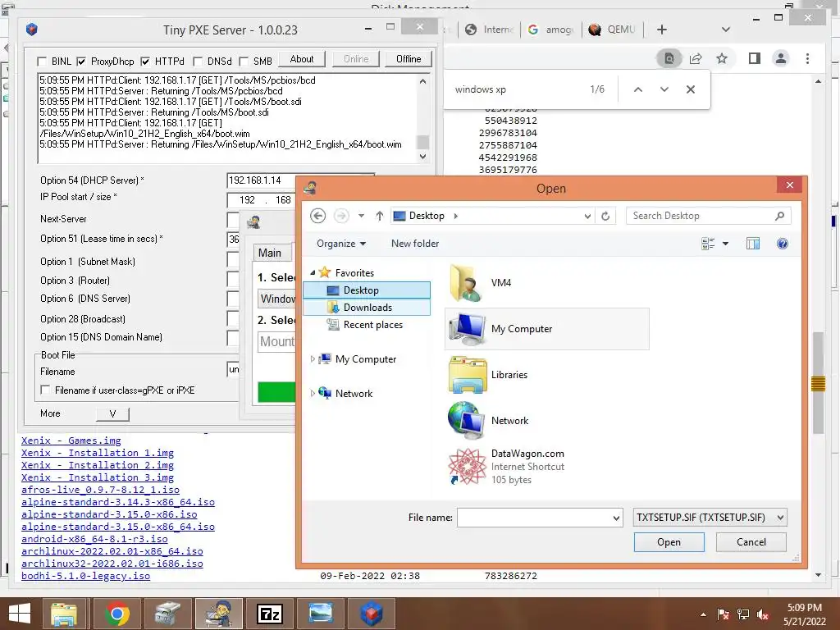Change view using the view layout icon
Viewport: 840px width, 630px height.
(708, 244)
